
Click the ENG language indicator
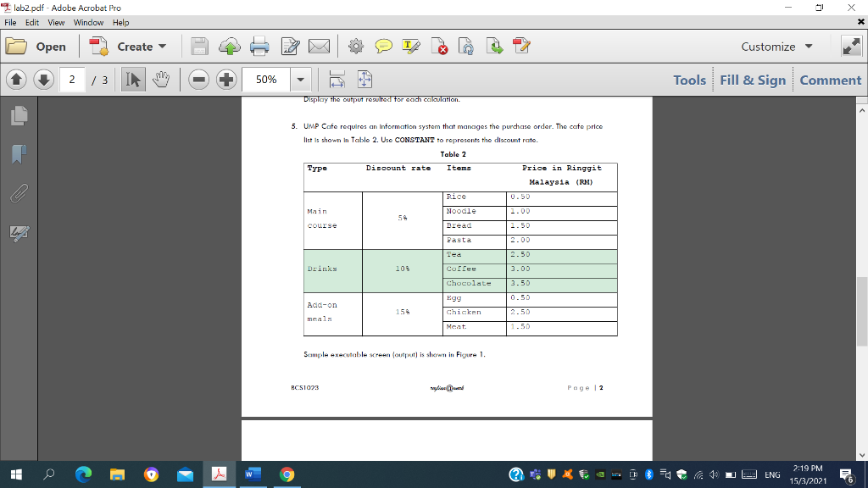772,474
